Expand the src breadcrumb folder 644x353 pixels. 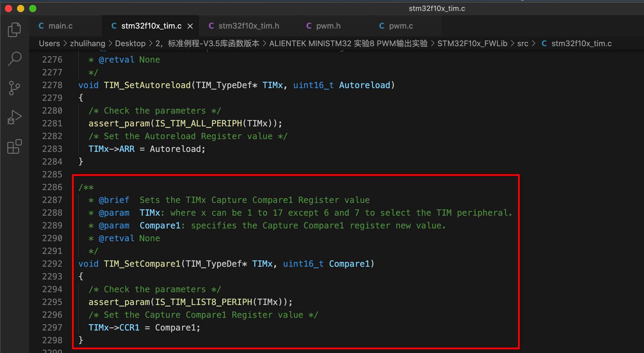523,43
